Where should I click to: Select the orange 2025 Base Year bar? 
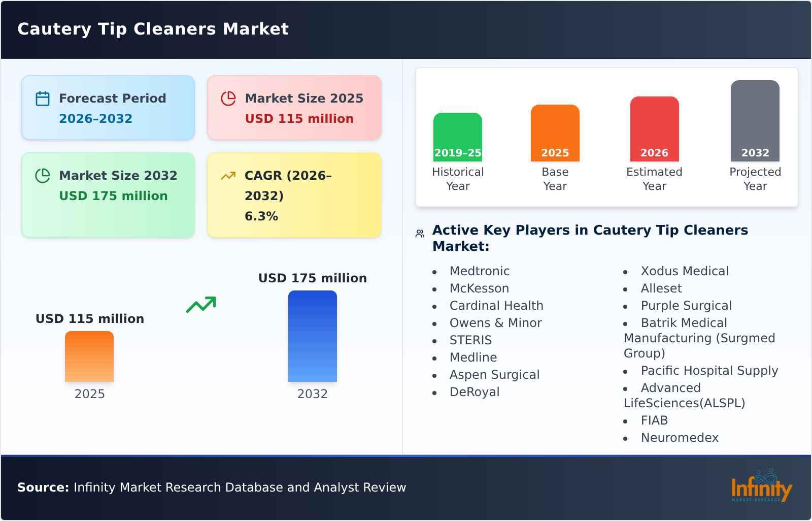point(555,133)
